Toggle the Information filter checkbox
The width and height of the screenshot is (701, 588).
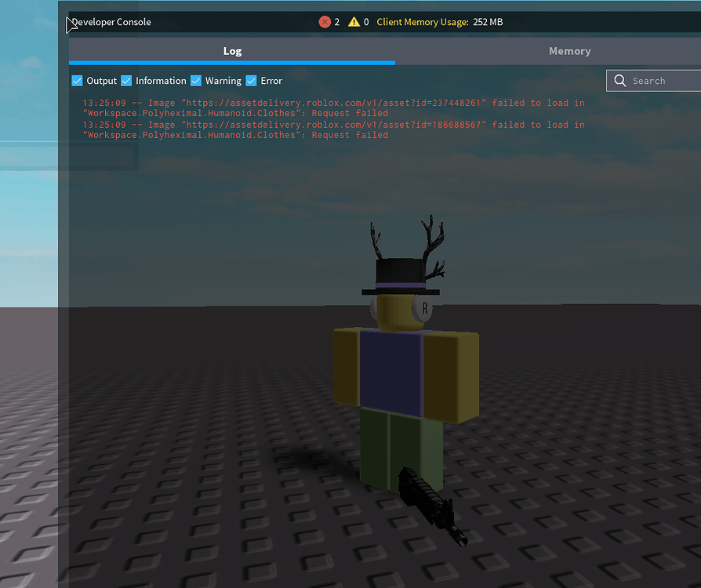[x=126, y=80]
